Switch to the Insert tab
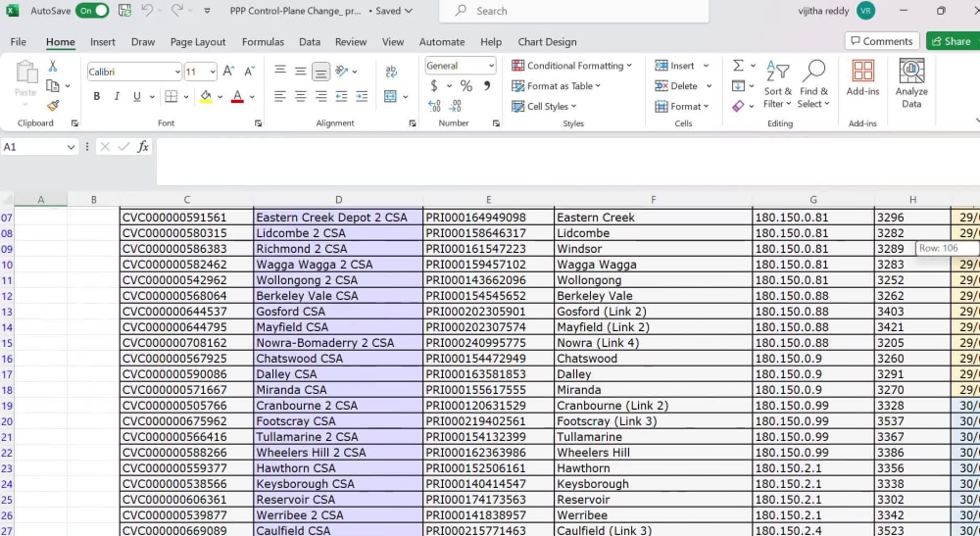This screenshot has height=536, width=980. click(x=103, y=42)
